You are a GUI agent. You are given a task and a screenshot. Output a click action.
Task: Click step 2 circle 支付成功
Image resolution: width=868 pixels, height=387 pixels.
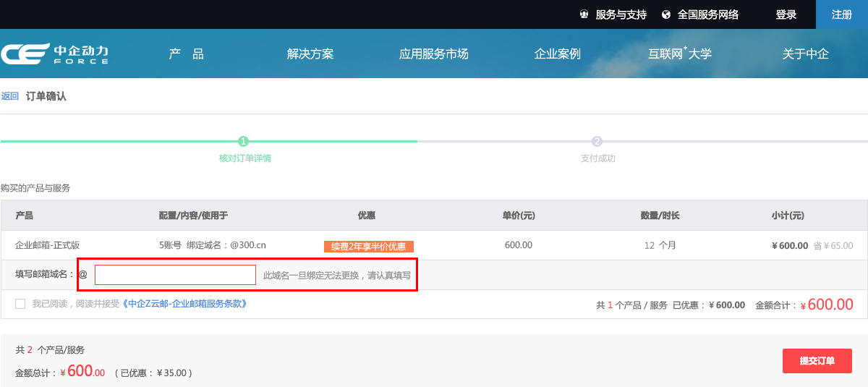point(597,141)
